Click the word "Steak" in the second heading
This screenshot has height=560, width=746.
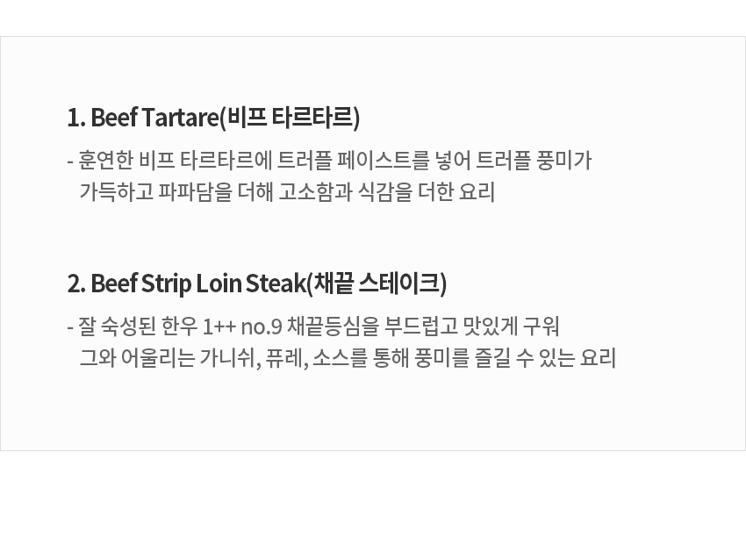pos(275,284)
